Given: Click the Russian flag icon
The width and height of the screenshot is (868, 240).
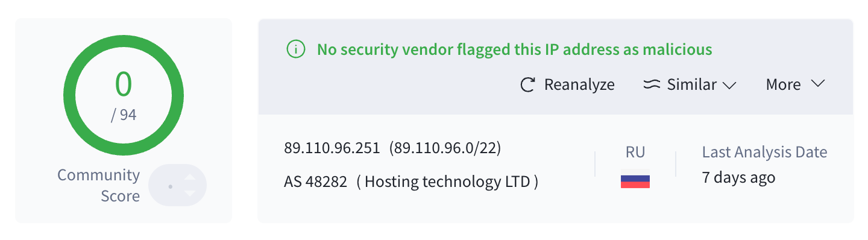Looking at the screenshot, I should [x=635, y=181].
